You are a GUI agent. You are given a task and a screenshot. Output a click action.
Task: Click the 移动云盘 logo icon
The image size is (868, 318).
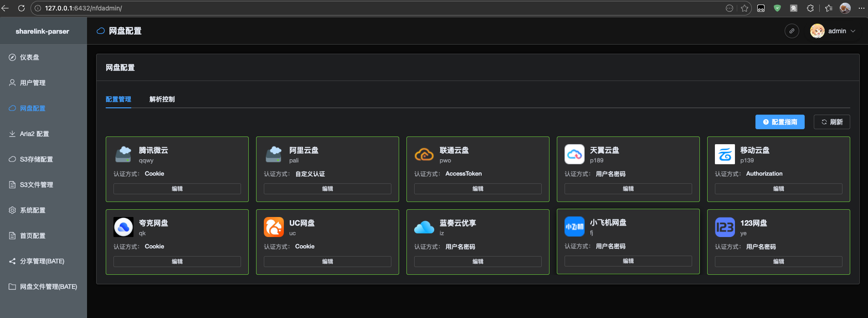click(724, 154)
